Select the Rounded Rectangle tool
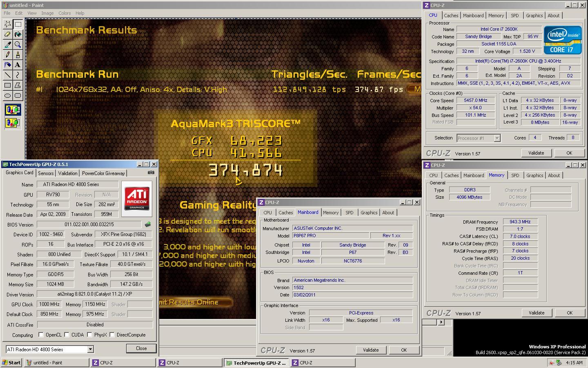 point(18,95)
